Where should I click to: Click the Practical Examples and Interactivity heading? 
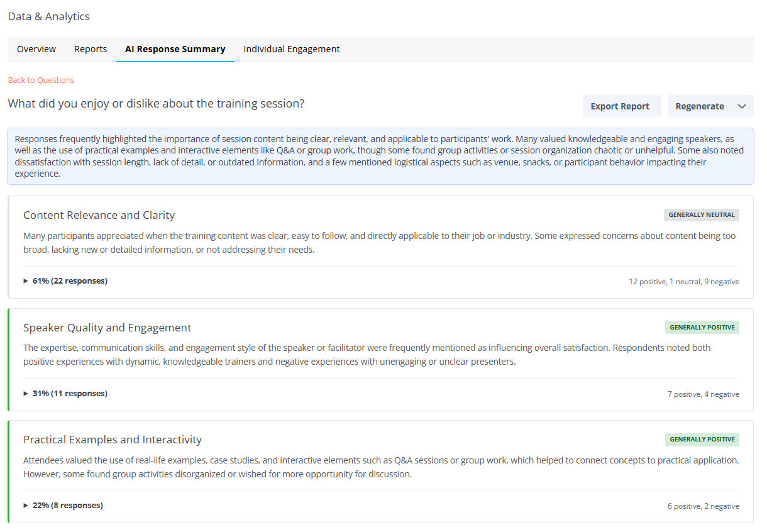[113, 440]
